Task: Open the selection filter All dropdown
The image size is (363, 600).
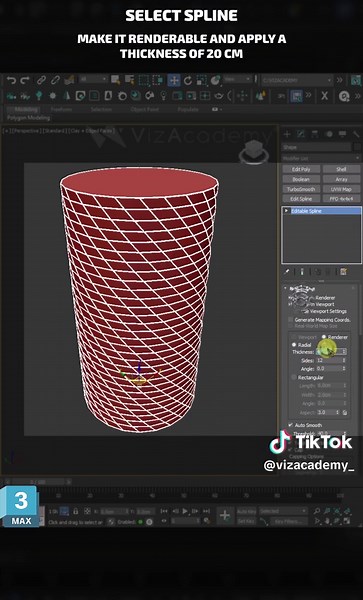Action: [93, 80]
